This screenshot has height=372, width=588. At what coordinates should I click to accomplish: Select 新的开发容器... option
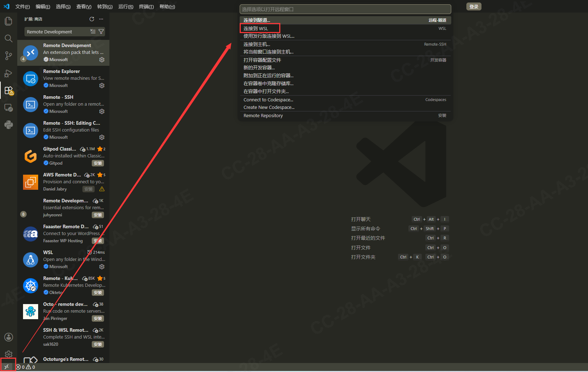tap(345, 68)
